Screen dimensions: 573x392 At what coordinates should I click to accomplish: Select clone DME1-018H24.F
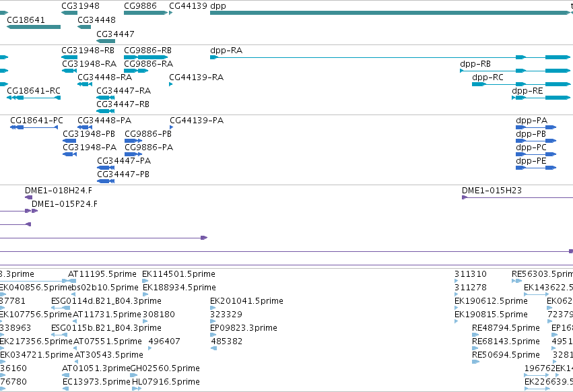click(28, 197)
